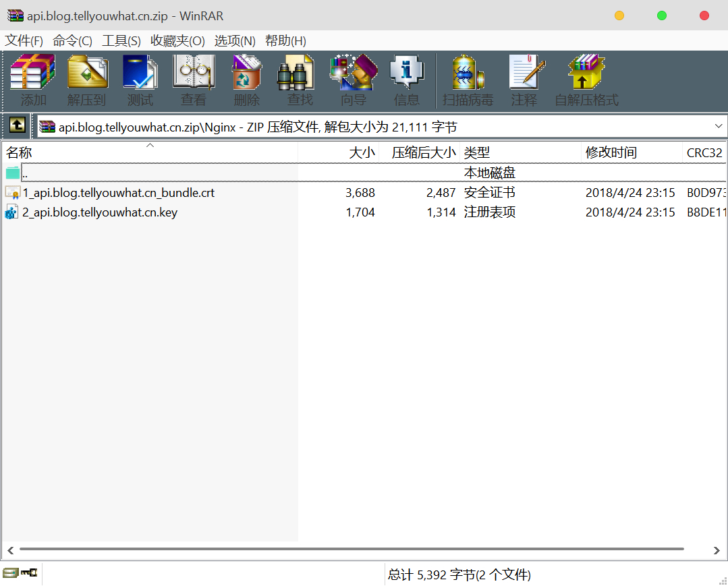Launch the Wizard (向导) tool
This screenshot has height=586, width=728.
coord(353,80)
